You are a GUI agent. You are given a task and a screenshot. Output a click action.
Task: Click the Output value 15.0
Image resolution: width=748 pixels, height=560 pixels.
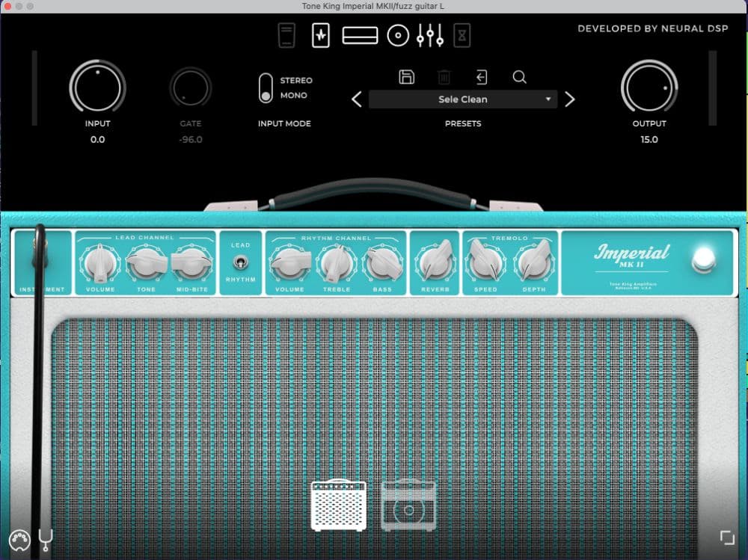(649, 139)
